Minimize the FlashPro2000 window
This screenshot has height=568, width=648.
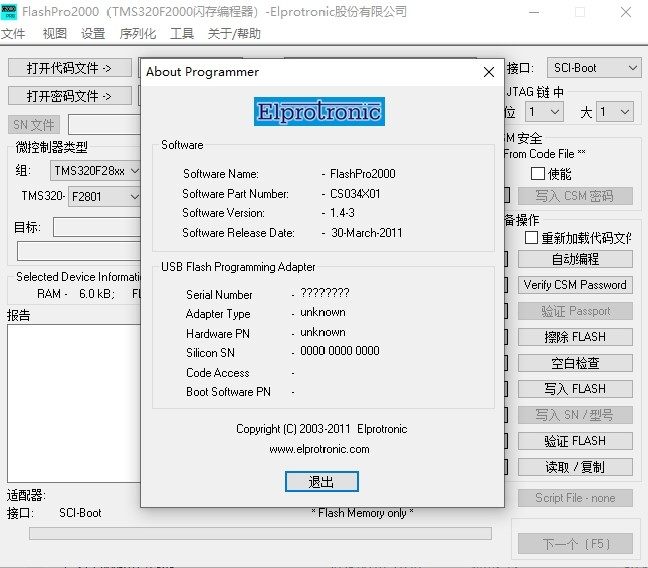(x=534, y=12)
